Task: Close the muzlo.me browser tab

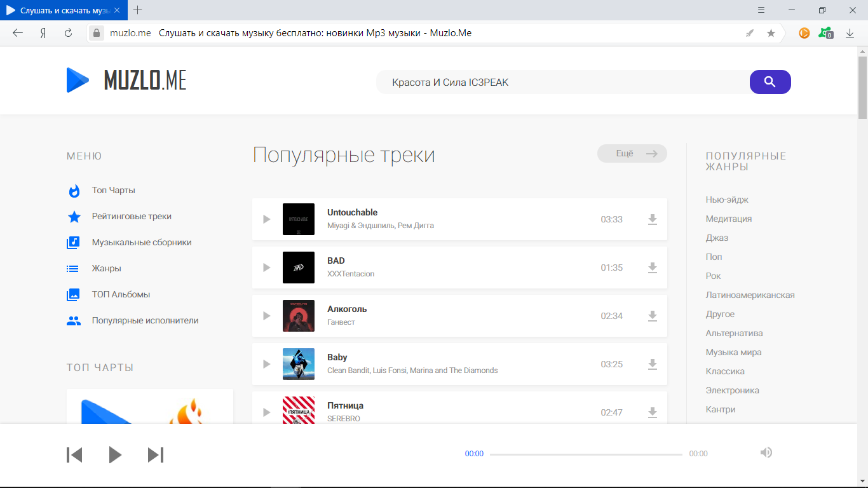Action: 117,10
